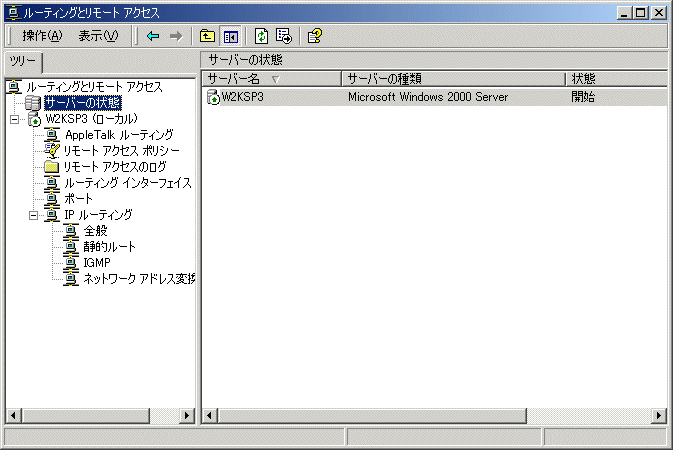Viewport: 673px width, 450px height.
Task: Select ポート tree label
Action: coord(78,199)
